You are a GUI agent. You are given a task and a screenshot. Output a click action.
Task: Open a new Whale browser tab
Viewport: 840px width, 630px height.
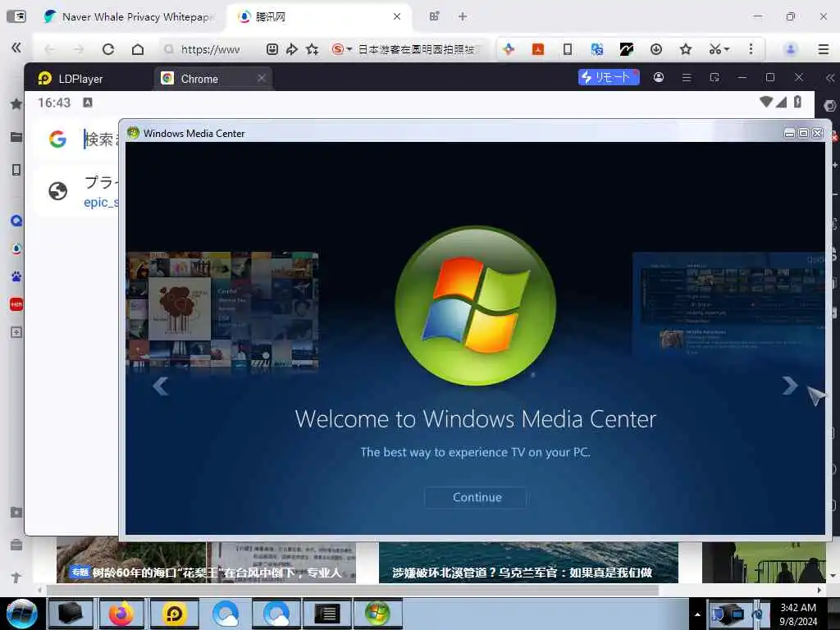463,16
